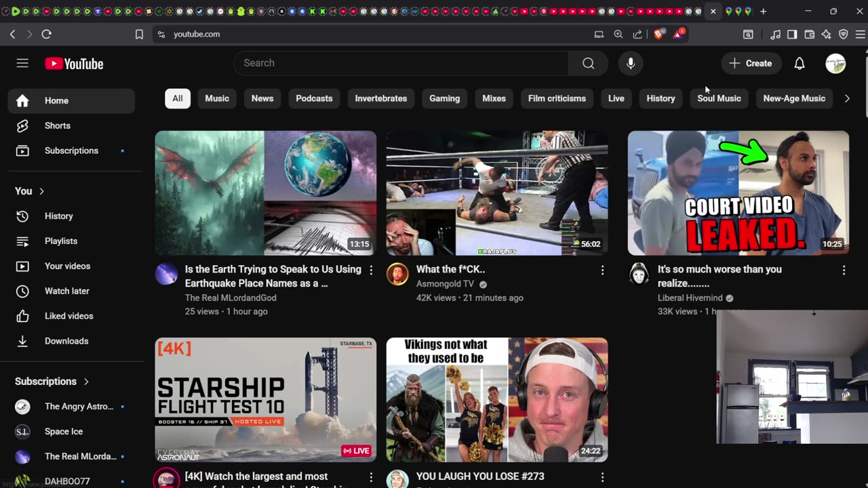Open Watch later in the sidebar
868x488 pixels.
point(71,291)
